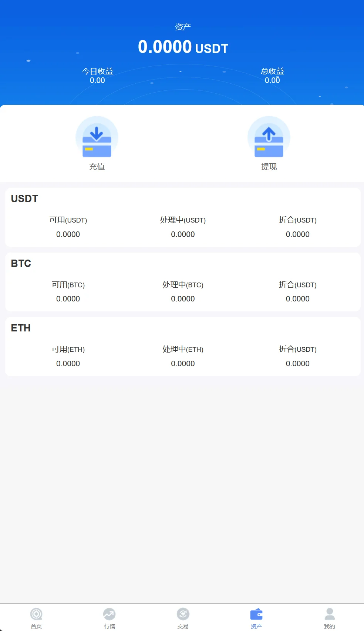Open the home (首页) icon
This screenshot has height=631, width=364.
pos(36,614)
